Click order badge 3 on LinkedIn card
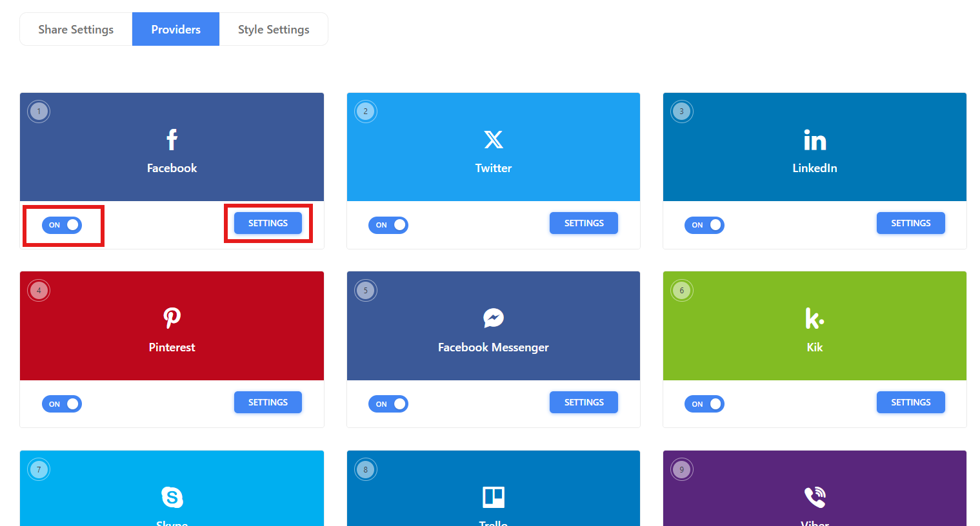 pos(682,112)
